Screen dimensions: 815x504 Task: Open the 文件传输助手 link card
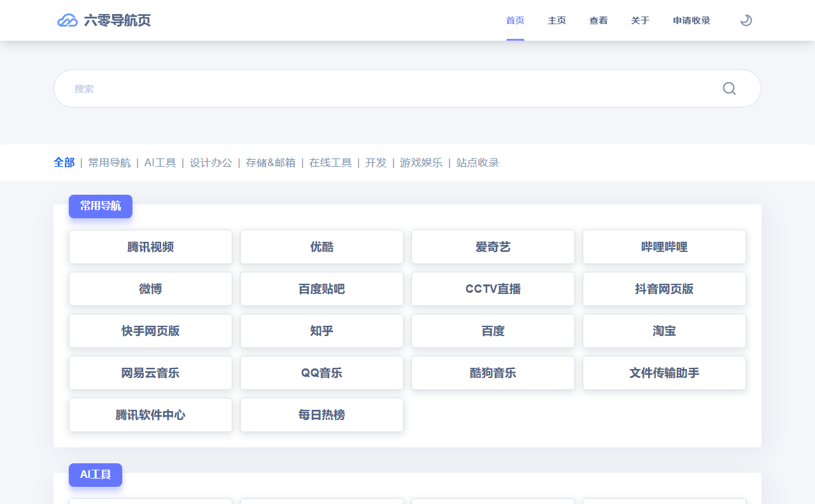[x=664, y=373]
